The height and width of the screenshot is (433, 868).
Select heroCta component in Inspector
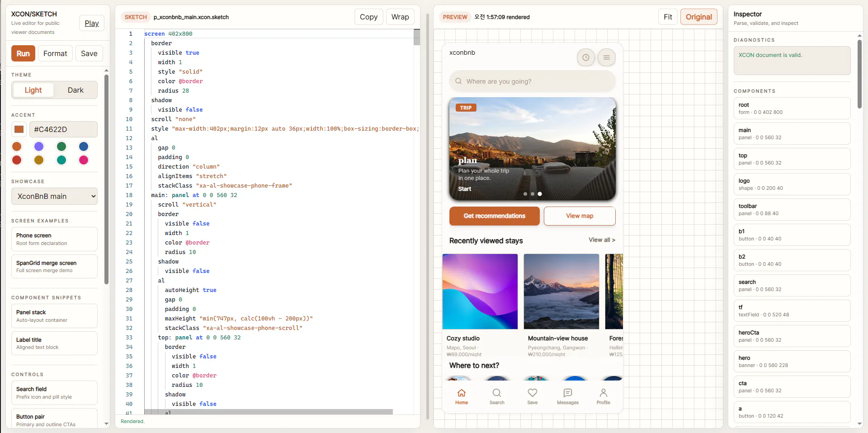[x=792, y=336]
